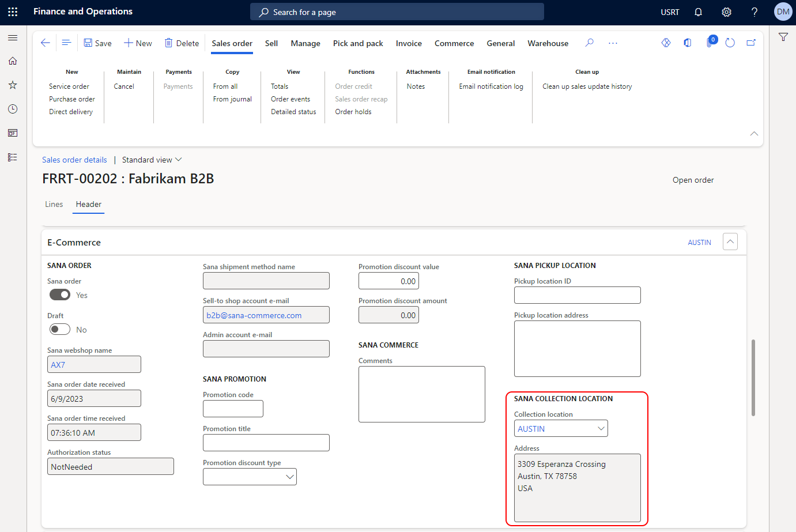Click Save button
This screenshot has width=796, height=532.
97,43
